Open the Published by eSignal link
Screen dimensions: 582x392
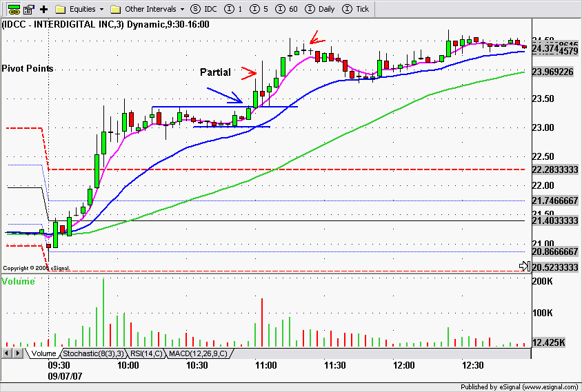(519, 387)
